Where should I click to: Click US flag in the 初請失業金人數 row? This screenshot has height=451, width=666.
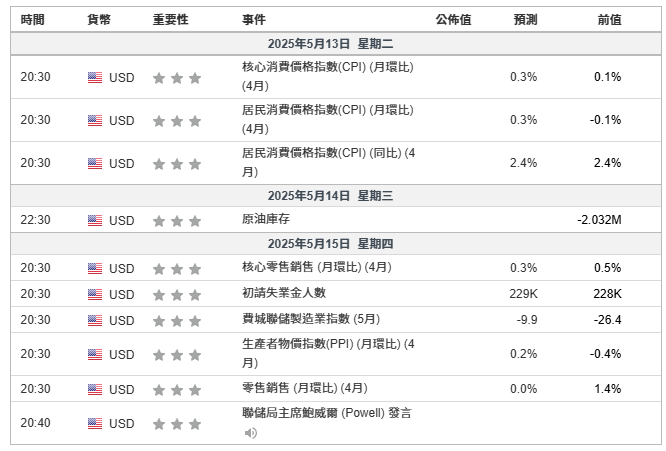[95, 294]
